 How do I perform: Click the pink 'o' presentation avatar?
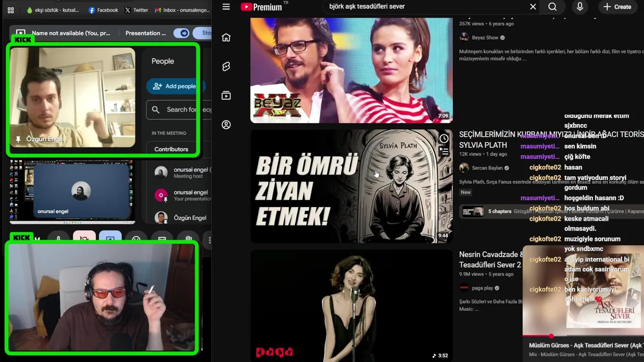coord(161,195)
